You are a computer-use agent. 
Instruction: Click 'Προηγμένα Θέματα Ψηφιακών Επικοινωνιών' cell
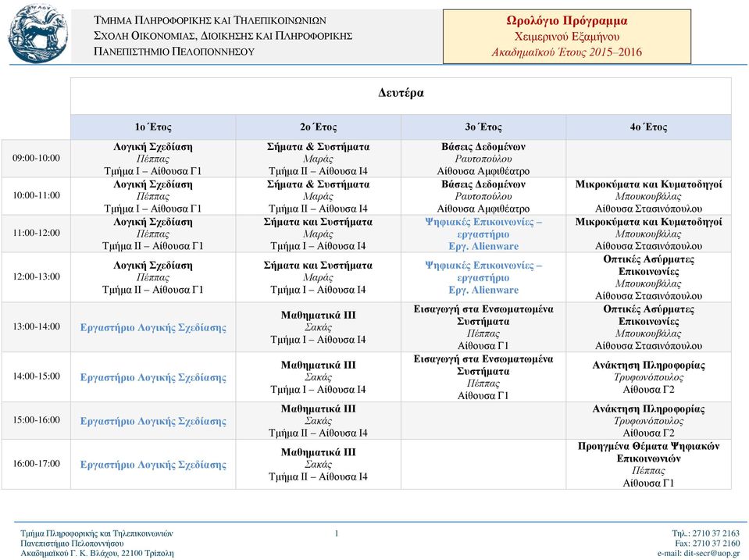(649, 464)
